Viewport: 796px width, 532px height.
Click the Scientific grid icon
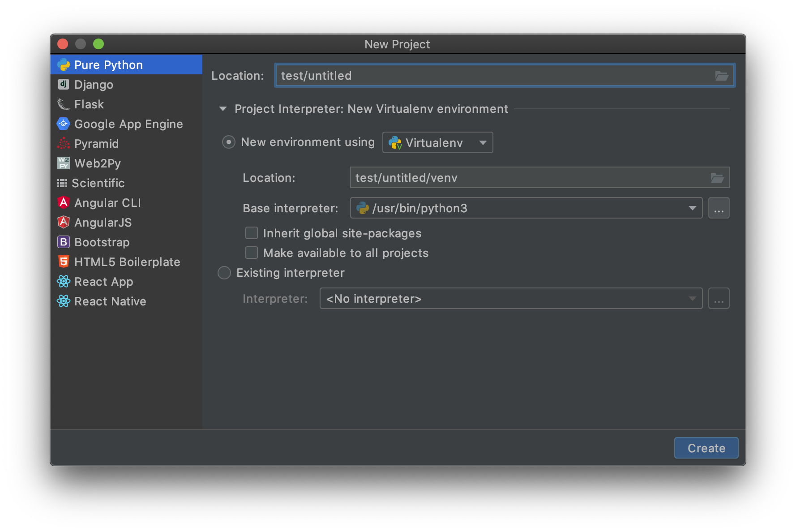click(x=62, y=183)
